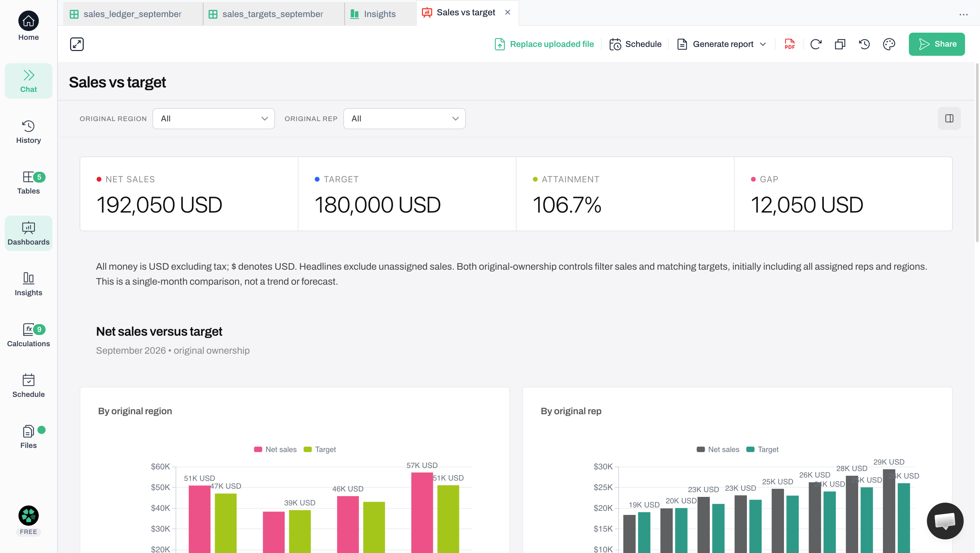The height and width of the screenshot is (553, 980).
Task: Open Dashboards section
Action: coord(29,234)
